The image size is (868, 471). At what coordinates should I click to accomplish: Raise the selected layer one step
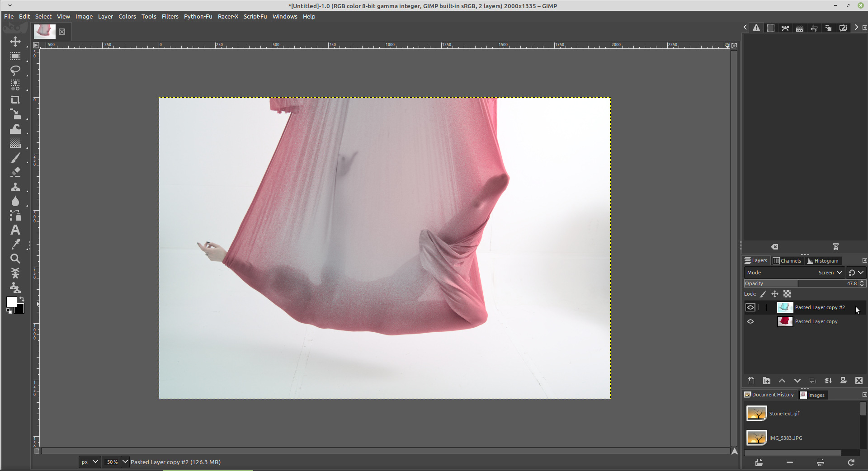782,381
